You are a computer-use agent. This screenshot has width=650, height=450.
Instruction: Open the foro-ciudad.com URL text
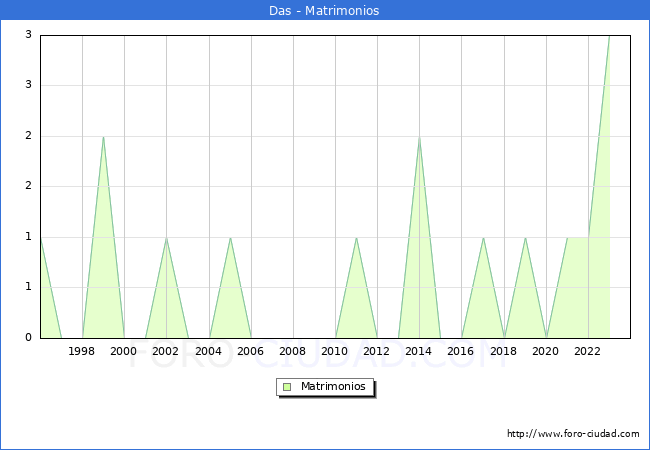point(573,433)
